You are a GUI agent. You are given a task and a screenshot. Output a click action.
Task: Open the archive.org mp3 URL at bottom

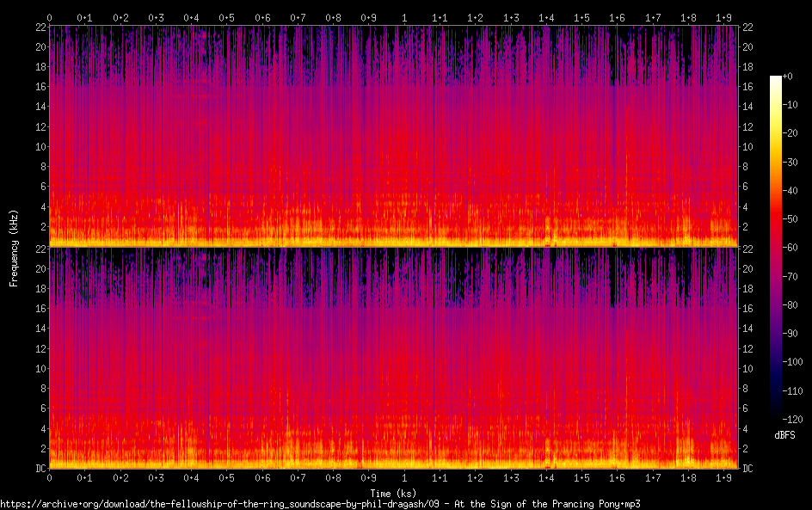click(x=320, y=504)
